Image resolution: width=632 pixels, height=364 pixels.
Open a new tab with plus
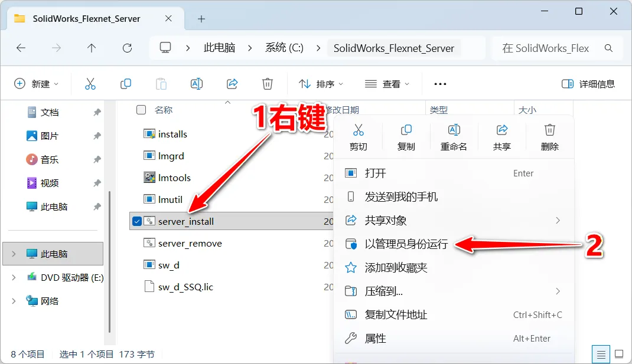[201, 19]
